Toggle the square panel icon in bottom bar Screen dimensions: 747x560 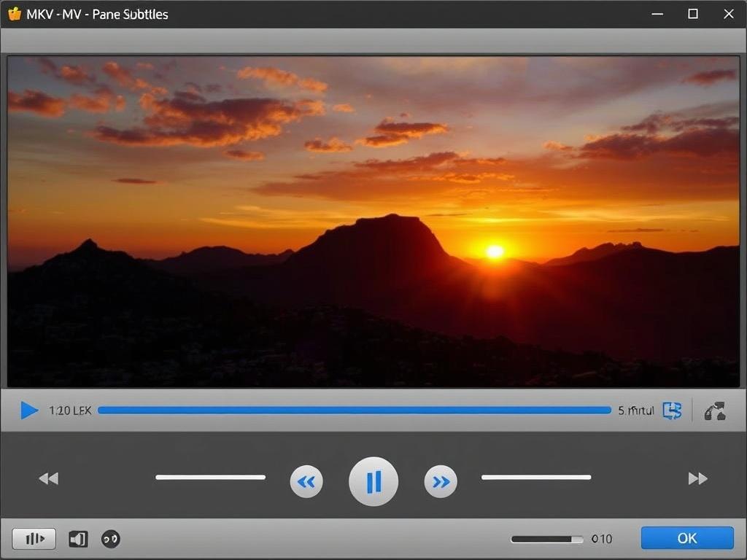click(x=78, y=539)
